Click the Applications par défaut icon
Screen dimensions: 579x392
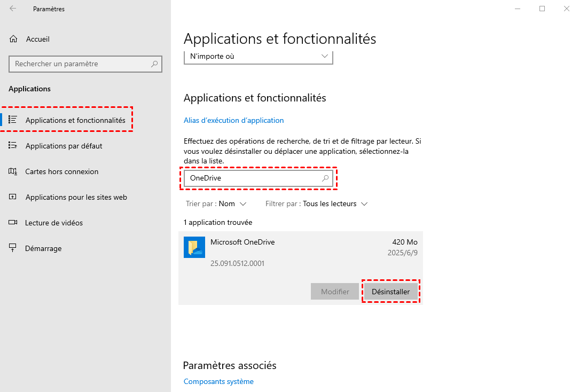pyautogui.click(x=13, y=146)
